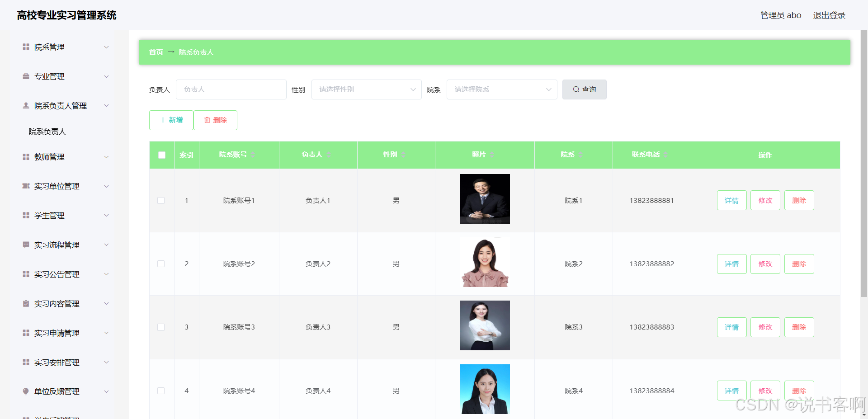This screenshot has height=419, width=868.
Task: Expand 院系管理 using its chevron
Action: pyautogui.click(x=106, y=47)
